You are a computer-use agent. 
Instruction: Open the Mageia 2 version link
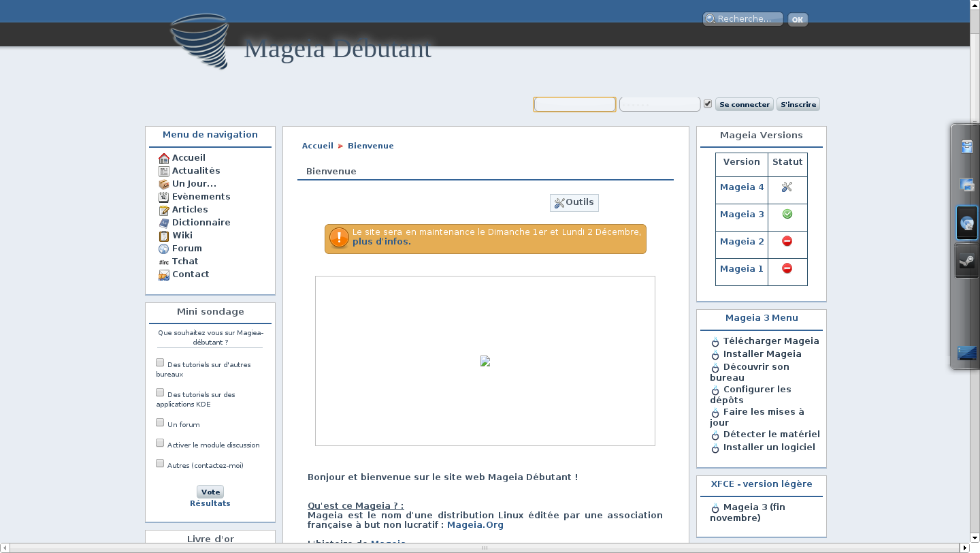tap(742, 241)
